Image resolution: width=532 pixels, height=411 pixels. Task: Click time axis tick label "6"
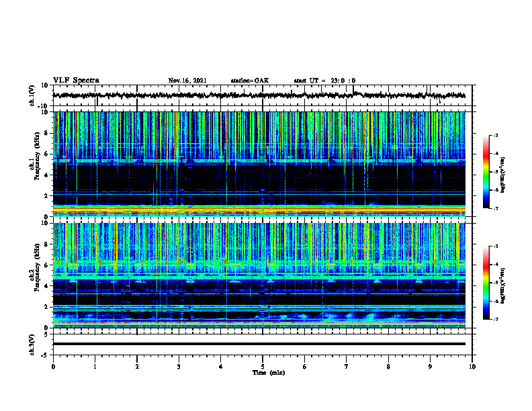[x=305, y=367]
